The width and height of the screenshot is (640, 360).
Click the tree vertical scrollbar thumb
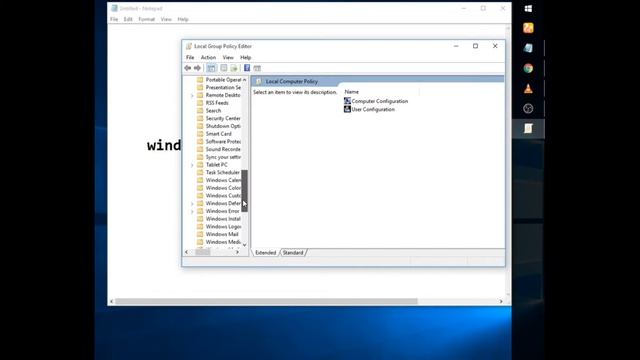click(244, 191)
